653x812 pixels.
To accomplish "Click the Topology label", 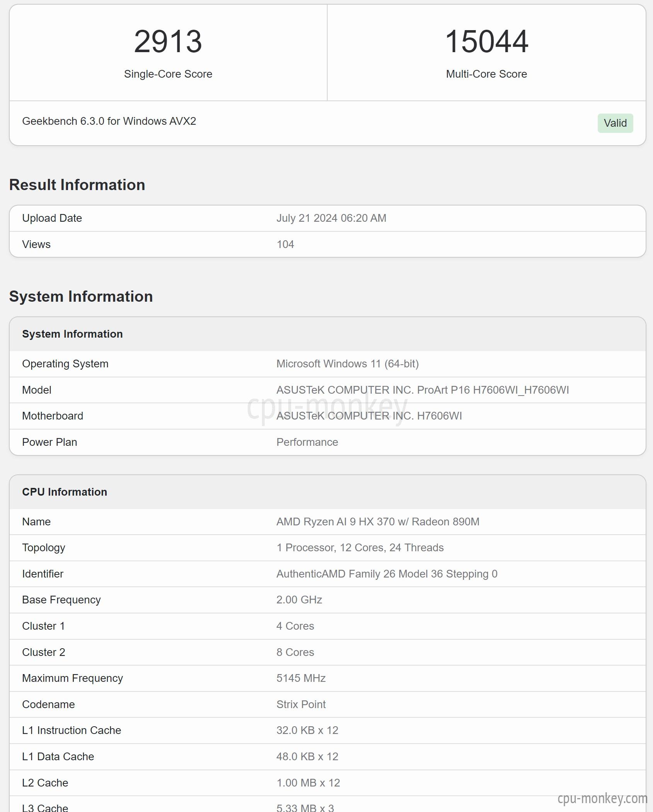I will point(44,547).
